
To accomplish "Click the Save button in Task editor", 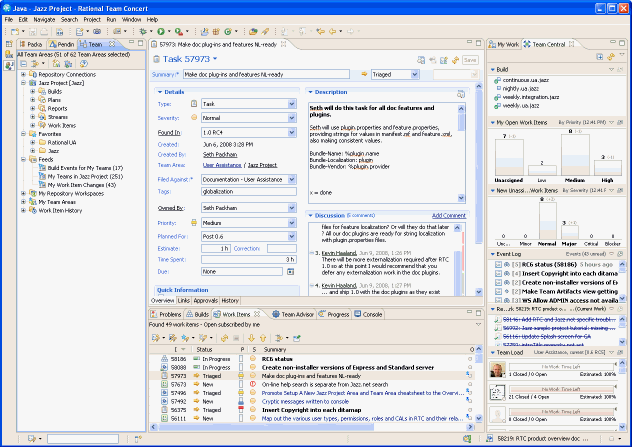I will pyautogui.click(x=470, y=60).
